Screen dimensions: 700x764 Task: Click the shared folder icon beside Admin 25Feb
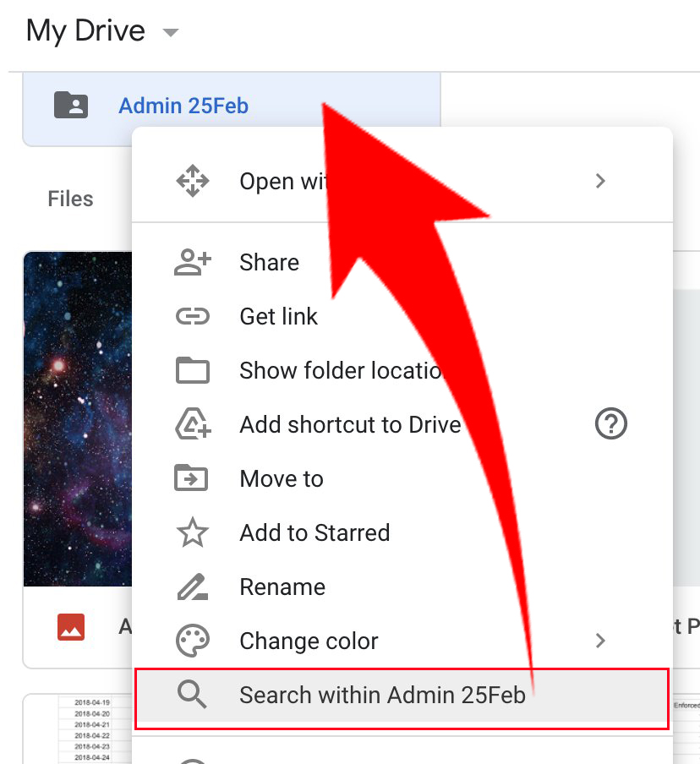[71, 106]
